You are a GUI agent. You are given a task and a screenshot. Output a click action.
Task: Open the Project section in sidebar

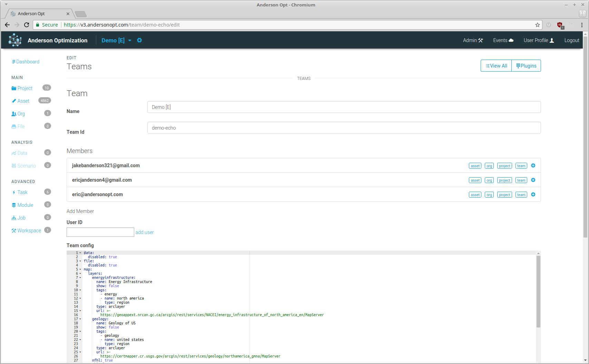pos(24,88)
